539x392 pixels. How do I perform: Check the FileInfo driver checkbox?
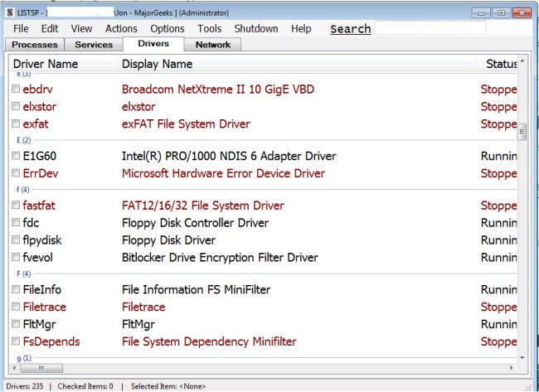16,289
